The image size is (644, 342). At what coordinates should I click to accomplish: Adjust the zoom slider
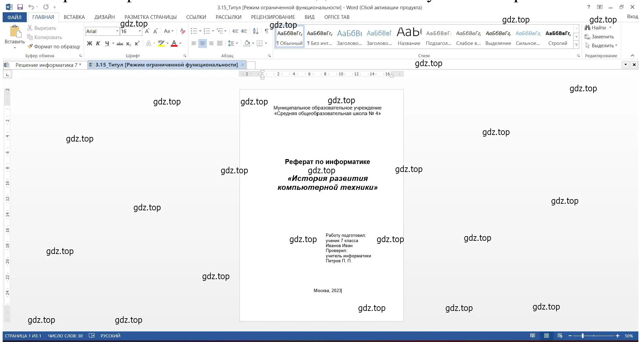[x=583, y=336]
